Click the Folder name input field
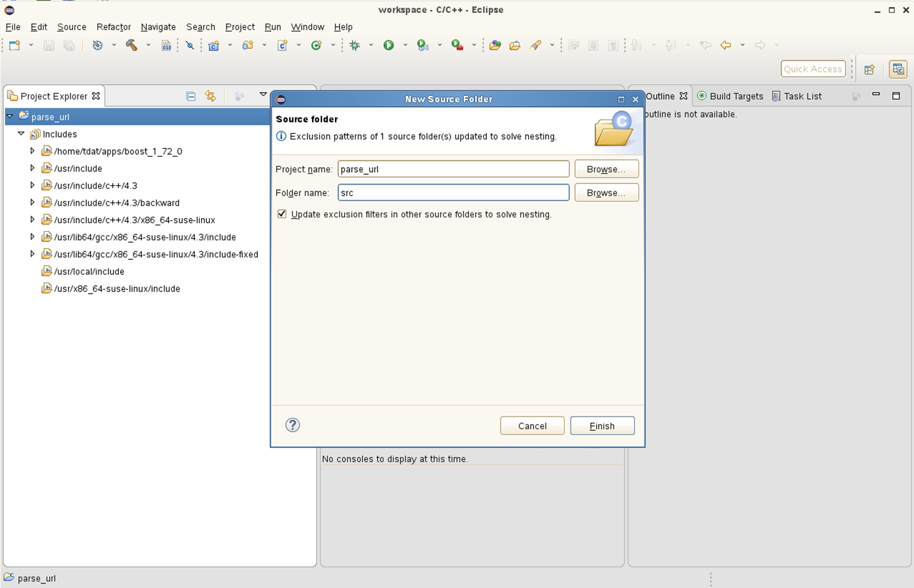 click(454, 193)
